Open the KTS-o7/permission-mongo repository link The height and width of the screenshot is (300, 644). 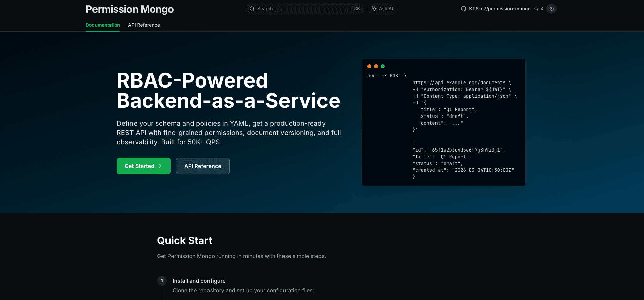coord(499,9)
